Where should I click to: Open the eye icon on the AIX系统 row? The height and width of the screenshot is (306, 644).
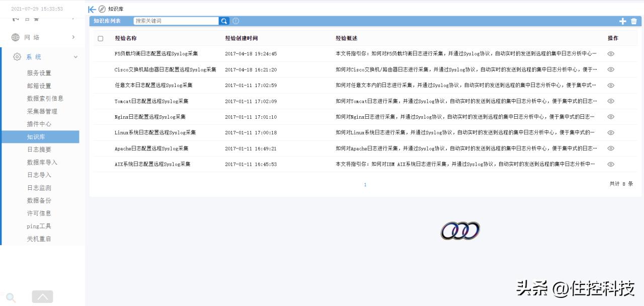pos(610,164)
